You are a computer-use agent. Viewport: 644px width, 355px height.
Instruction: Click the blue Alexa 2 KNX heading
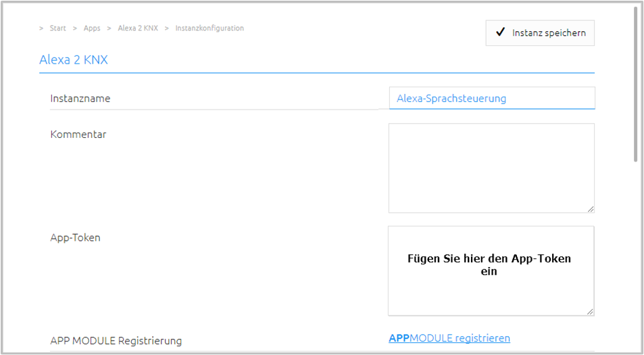74,60
